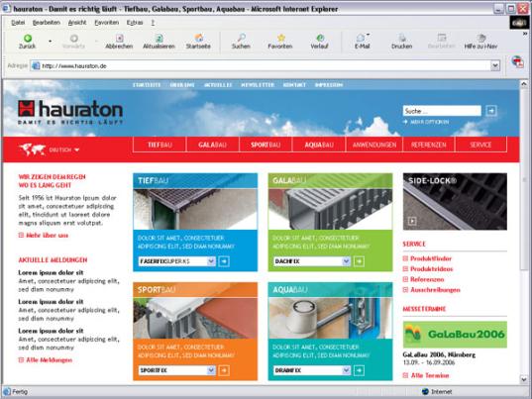Go to Startseite home icon

[x=198, y=38]
